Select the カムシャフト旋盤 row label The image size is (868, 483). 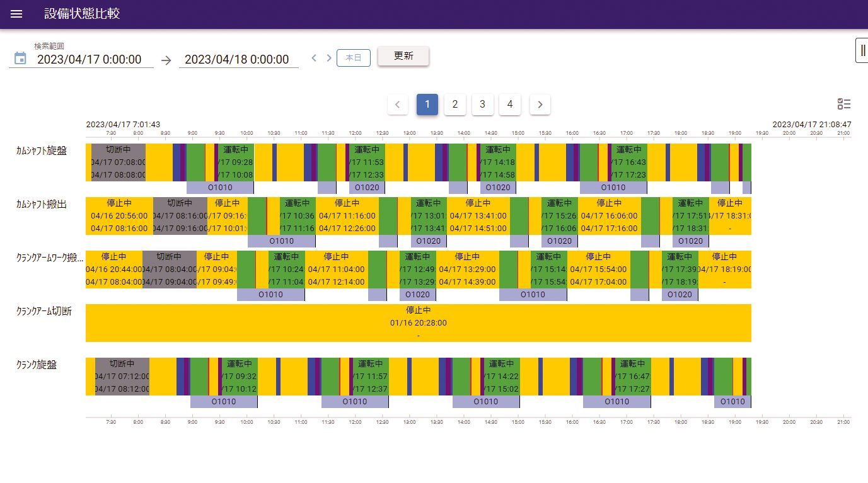[x=42, y=151]
